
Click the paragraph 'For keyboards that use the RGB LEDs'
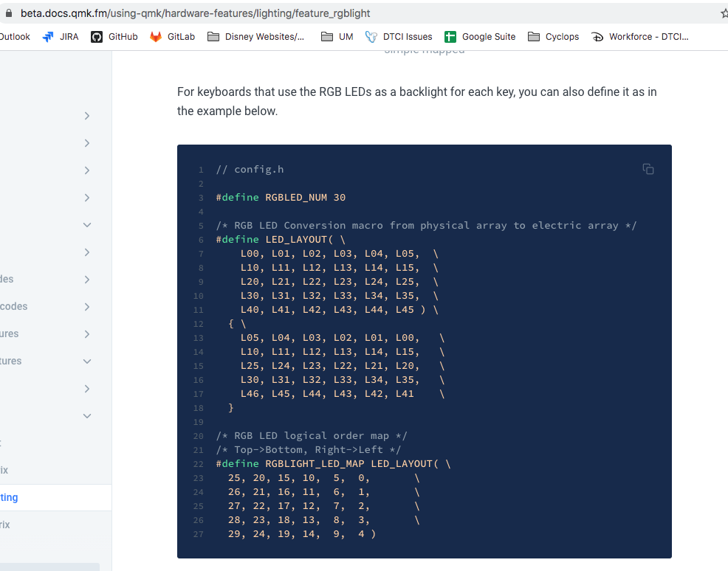click(417, 101)
